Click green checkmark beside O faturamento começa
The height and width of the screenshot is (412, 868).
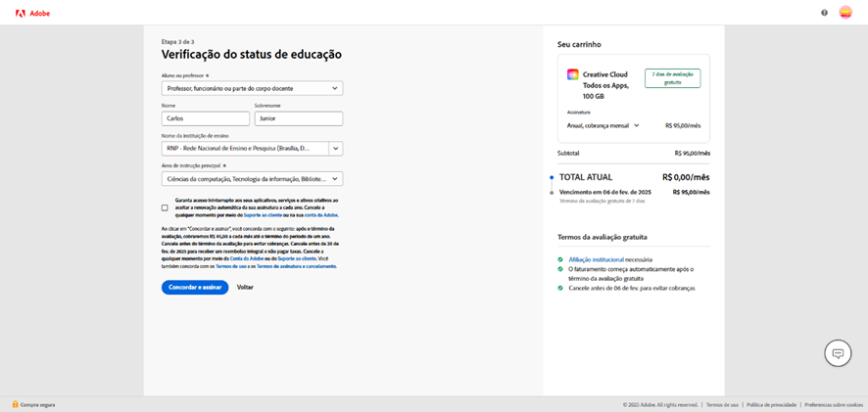point(560,269)
